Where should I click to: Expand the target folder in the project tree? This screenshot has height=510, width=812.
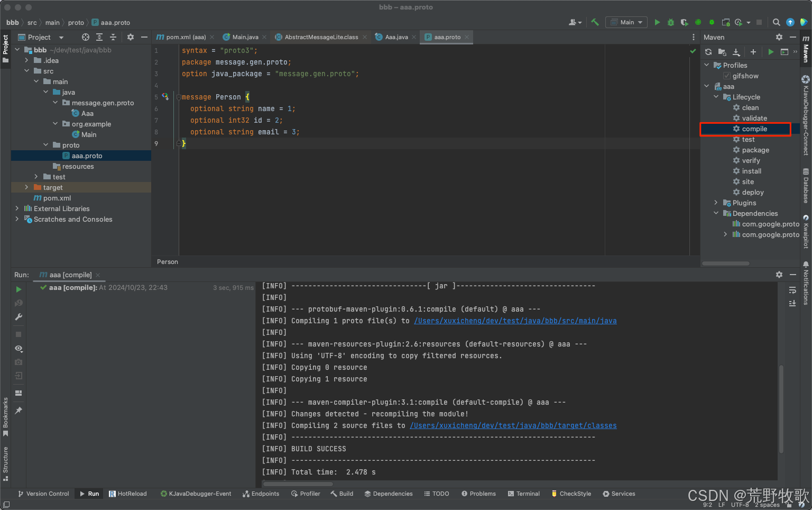26,187
